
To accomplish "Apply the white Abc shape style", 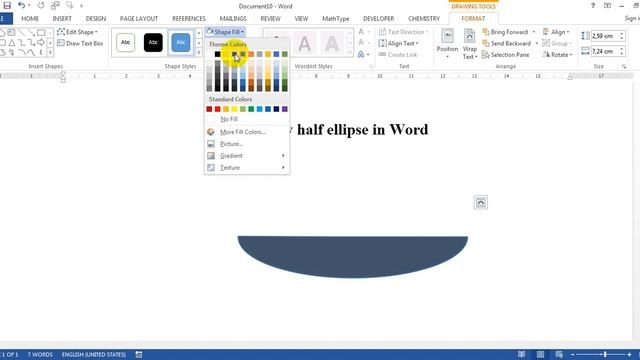I will [x=125, y=42].
